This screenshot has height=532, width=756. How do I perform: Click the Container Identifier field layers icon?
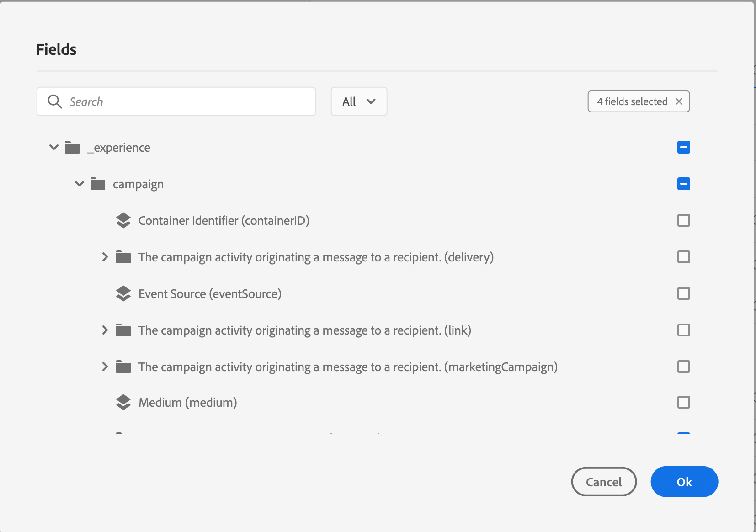(x=123, y=221)
